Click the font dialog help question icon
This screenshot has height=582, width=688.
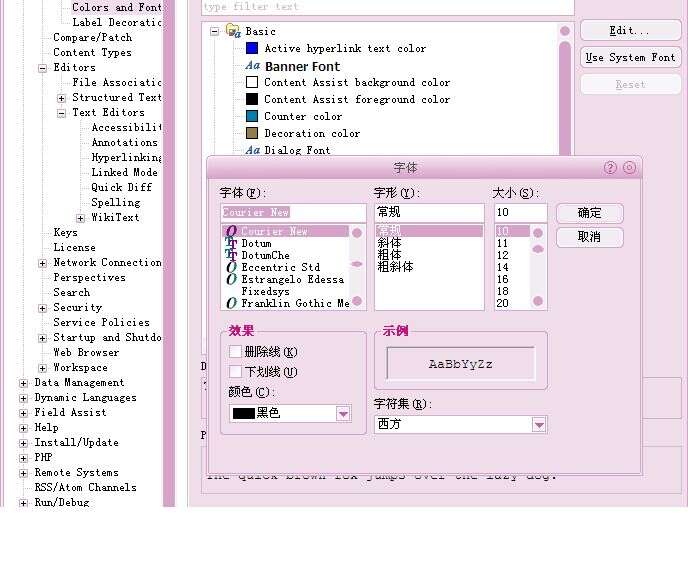610,167
